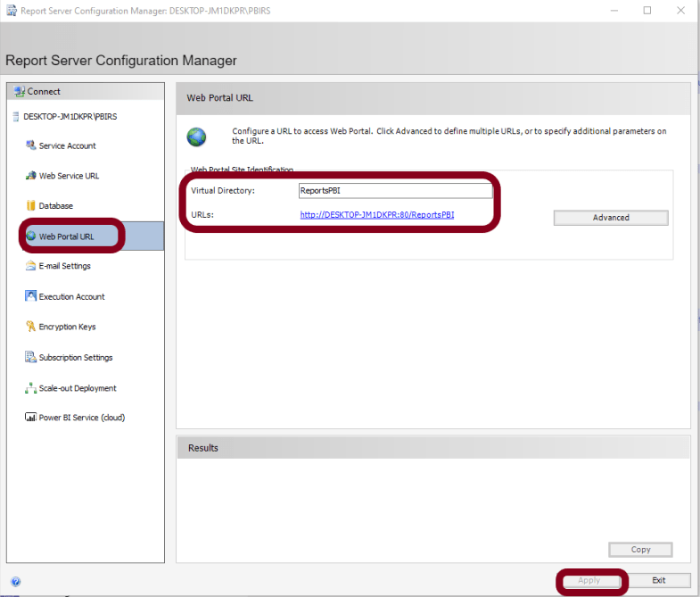Screen dimensions: 700x597
Task: Focus the Virtual Directory text field
Action: 395,191
